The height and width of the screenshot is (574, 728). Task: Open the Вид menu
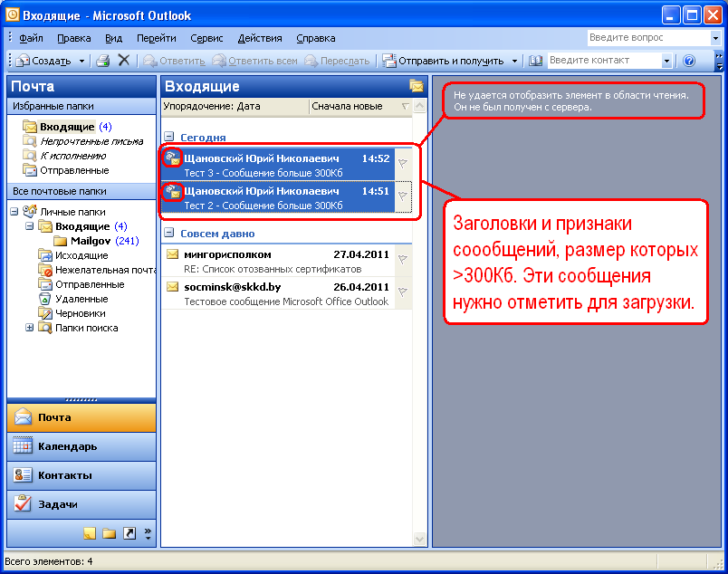113,38
